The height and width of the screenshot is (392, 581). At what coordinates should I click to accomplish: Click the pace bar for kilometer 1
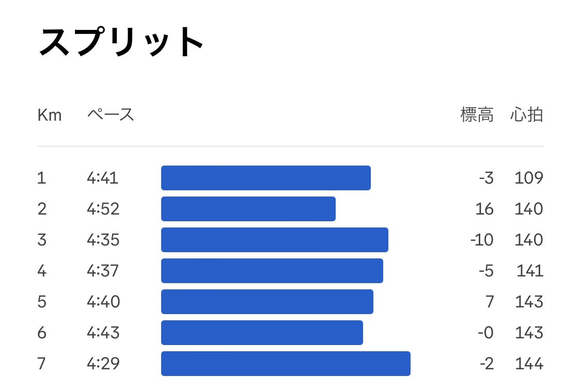pyautogui.click(x=266, y=178)
